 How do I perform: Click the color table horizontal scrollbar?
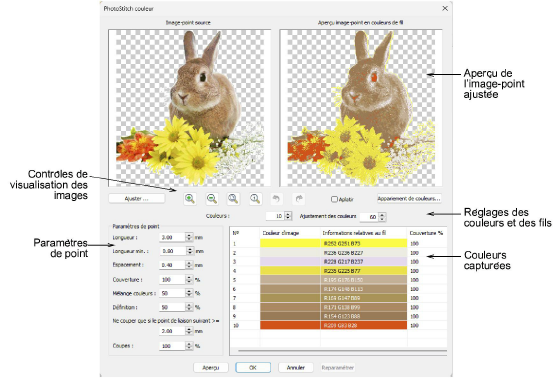(342, 351)
